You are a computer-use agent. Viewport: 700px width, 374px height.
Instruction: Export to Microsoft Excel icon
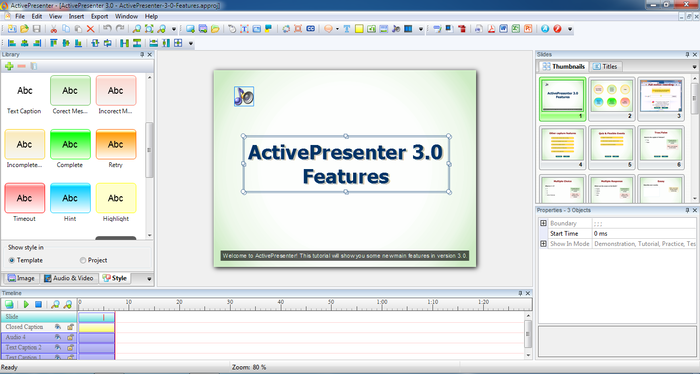516,29
